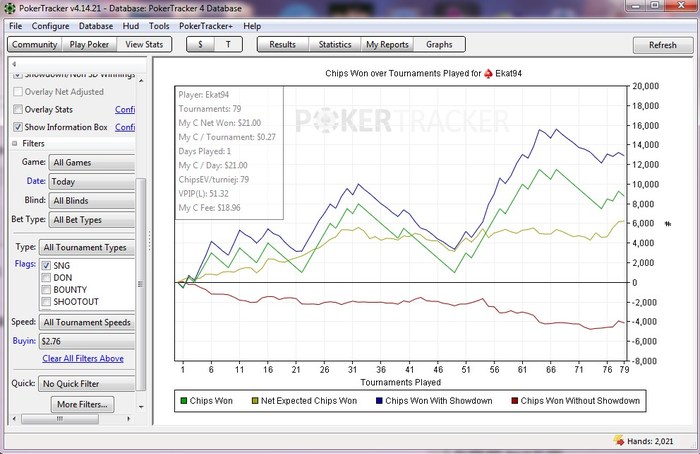Select the $ cash games toggle
Image resolution: width=700 pixels, height=454 pixels.
tap(200, 45)
